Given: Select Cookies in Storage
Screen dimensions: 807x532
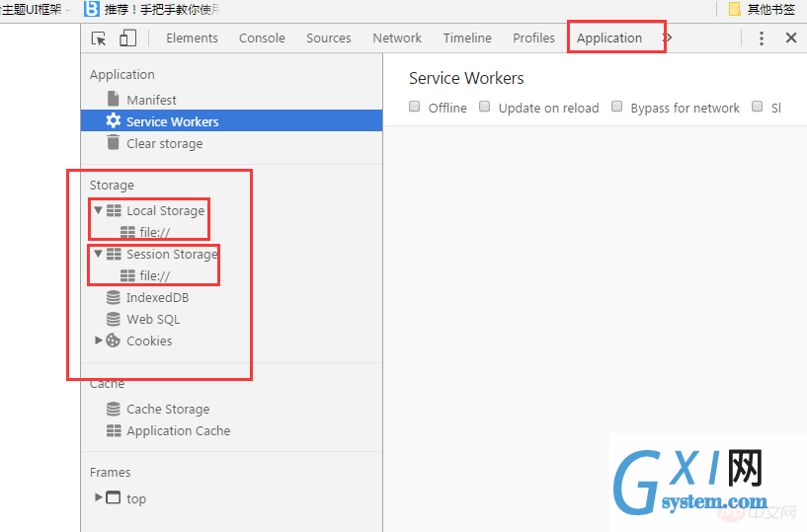Looking at the screenshot, I should (149, 342).
